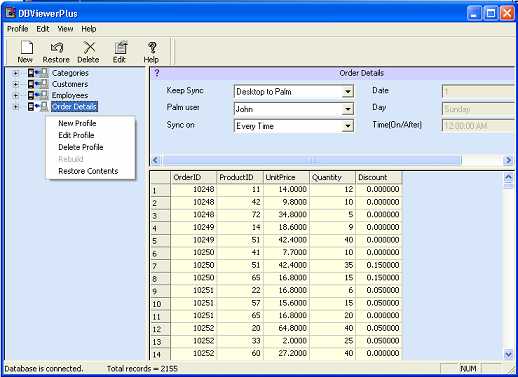Select row header number 5
The width and height of the screenshot is (518, 377).
tap(160, 240)
